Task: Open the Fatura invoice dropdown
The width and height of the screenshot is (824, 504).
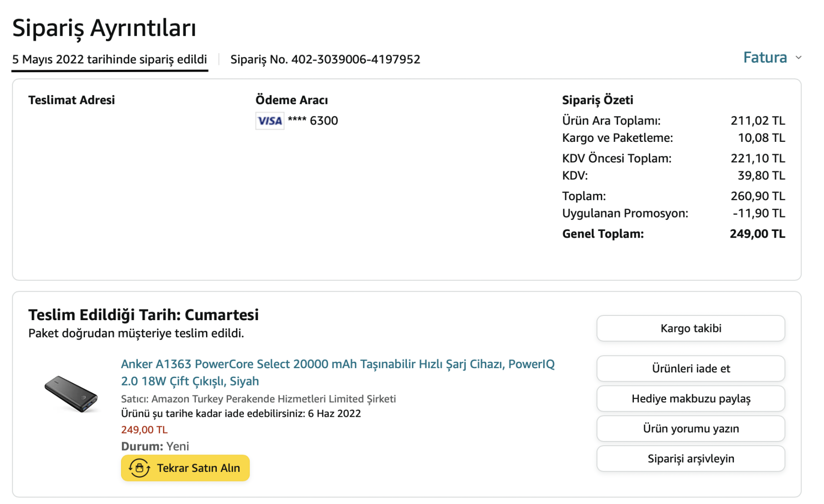Action: (x=765, y=58)
